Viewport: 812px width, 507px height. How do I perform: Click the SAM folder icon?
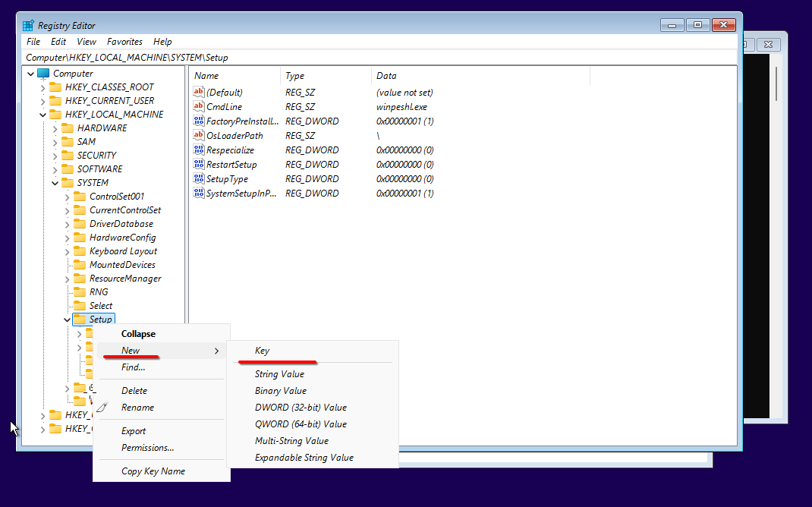click(68, 141)
